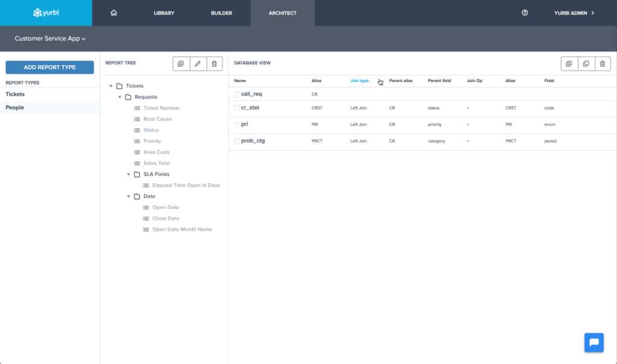Click the trash icon in Database View

602,64
